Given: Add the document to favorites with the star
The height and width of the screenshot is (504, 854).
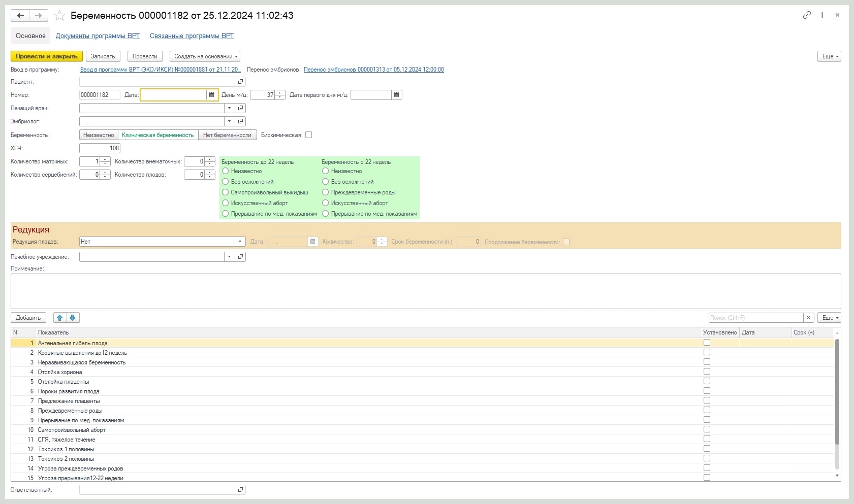Looking at the screenshot, I should (59, 16).
